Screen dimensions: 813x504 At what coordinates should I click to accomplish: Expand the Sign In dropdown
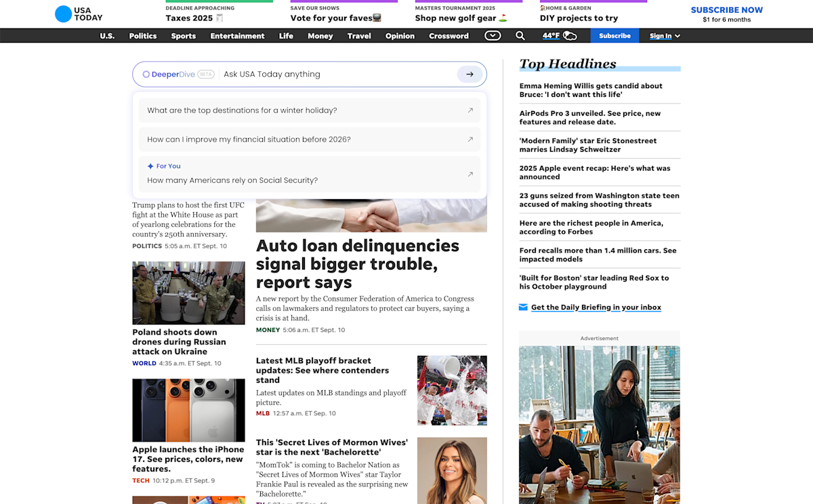pyautogui.click(x=665, y=36)
